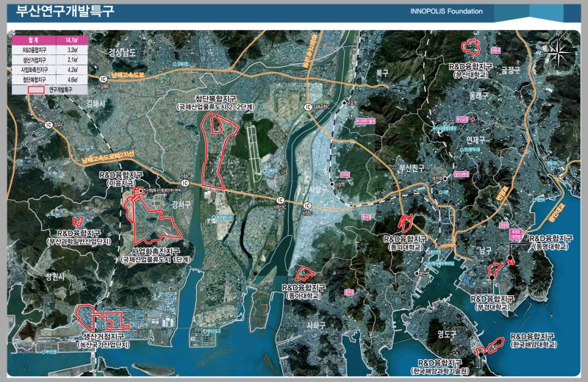Click the 광안대교 bridge label
The height and width of the screenshot is (382, 588).
coord(558,214)
